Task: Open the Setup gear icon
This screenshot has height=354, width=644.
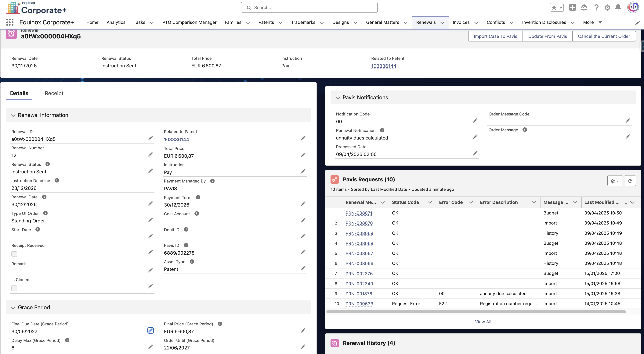Action: 607,8
